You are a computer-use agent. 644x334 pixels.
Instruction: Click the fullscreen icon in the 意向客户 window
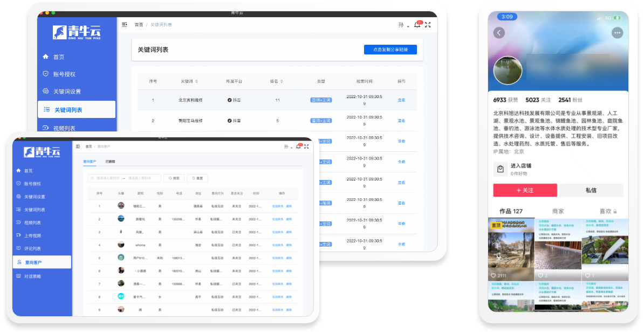pos(306,147)
